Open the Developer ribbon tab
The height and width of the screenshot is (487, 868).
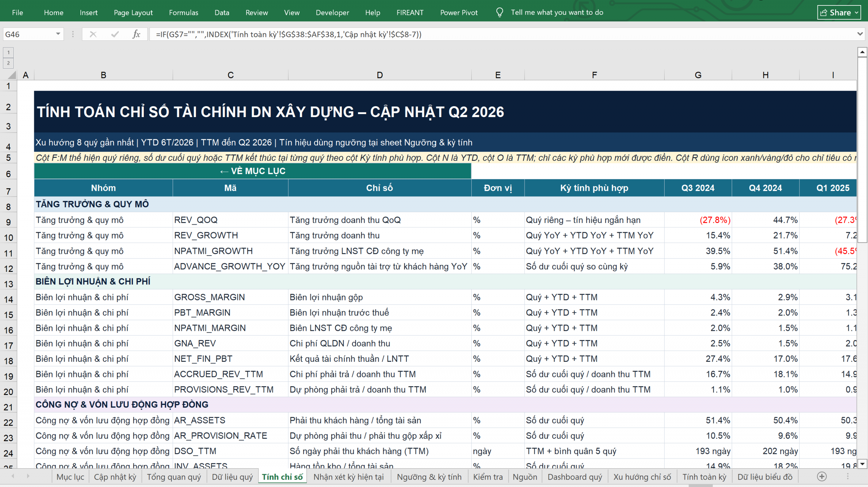332,13
